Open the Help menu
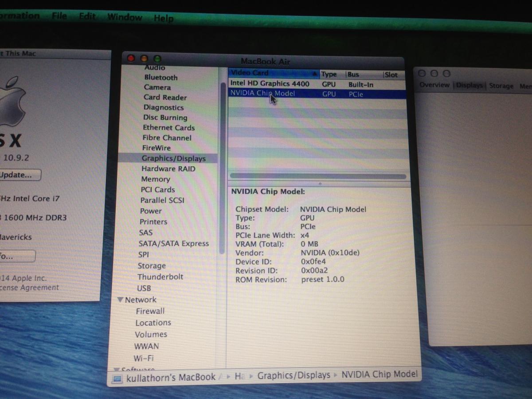 163,19
